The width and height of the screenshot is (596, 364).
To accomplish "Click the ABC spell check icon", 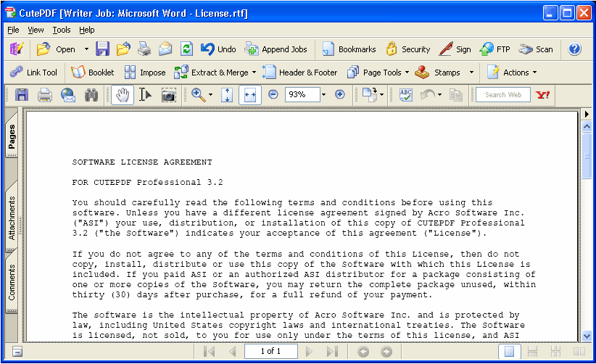I will (405, 94).
